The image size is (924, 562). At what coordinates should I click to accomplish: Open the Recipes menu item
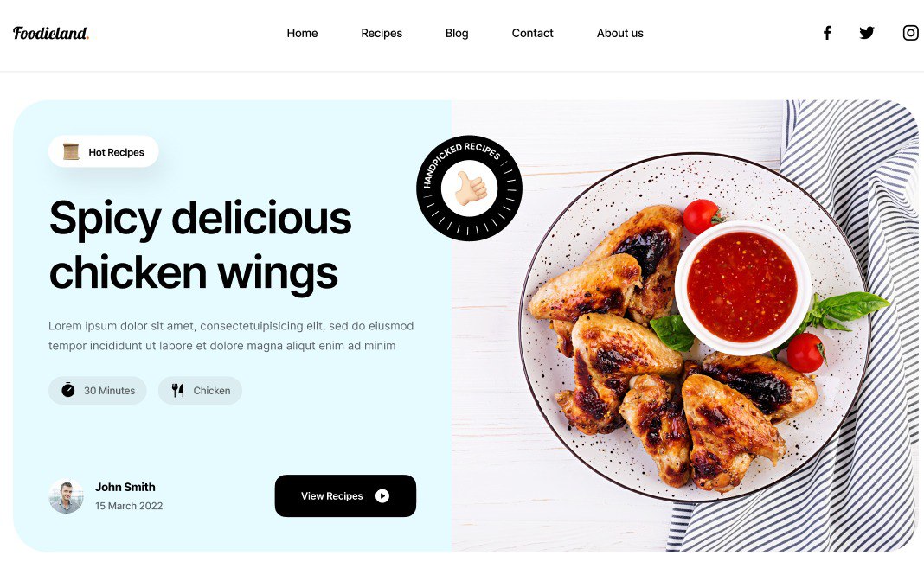(x=382, y=34)
